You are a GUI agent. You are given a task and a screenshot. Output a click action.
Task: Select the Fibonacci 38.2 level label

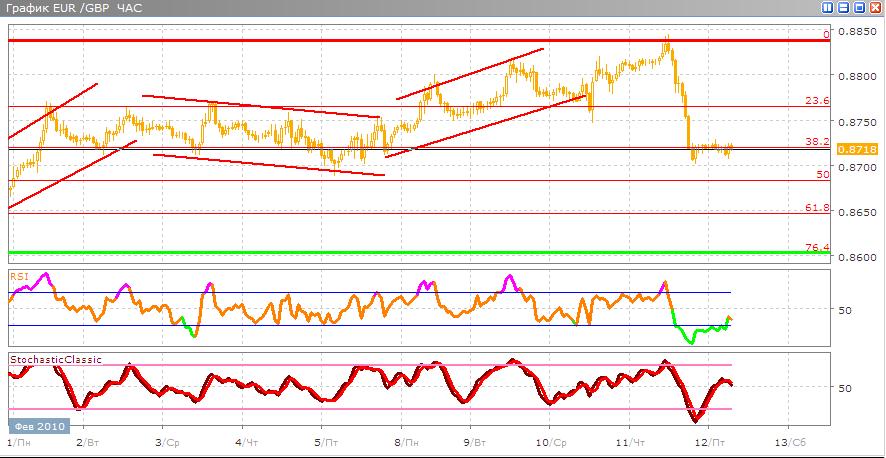[817, 142]
